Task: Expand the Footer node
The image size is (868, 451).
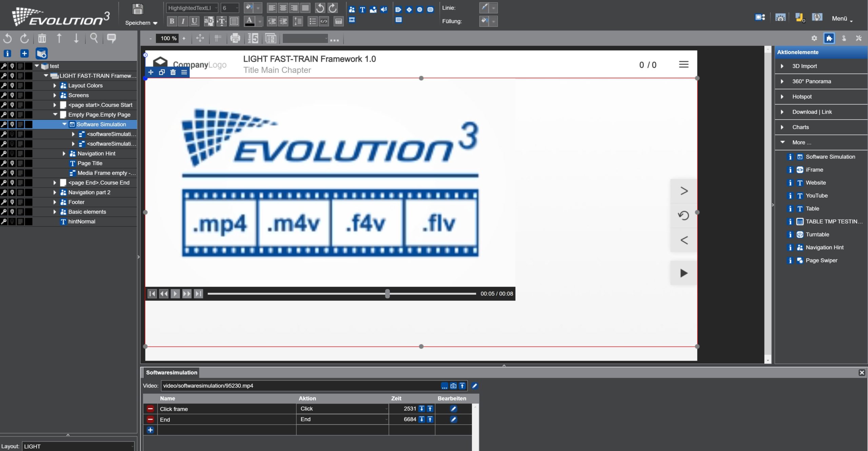Action: click(x=55, y=202)
